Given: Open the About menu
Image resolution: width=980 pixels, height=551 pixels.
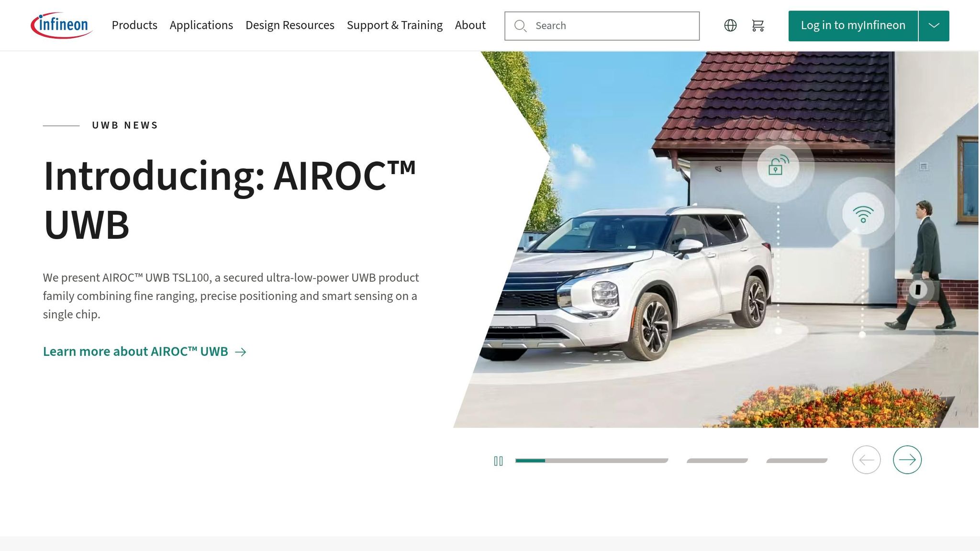Looking at the screenshot, I should click(470, 25).
